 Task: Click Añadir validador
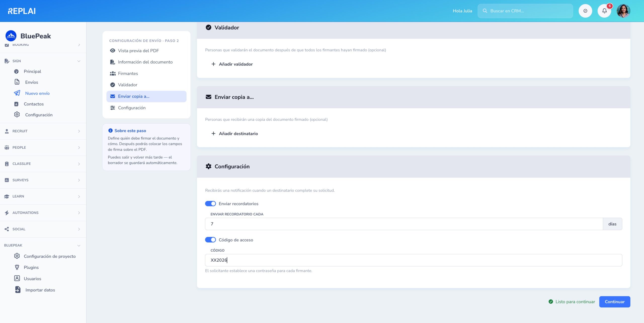[x=232, y=64]
